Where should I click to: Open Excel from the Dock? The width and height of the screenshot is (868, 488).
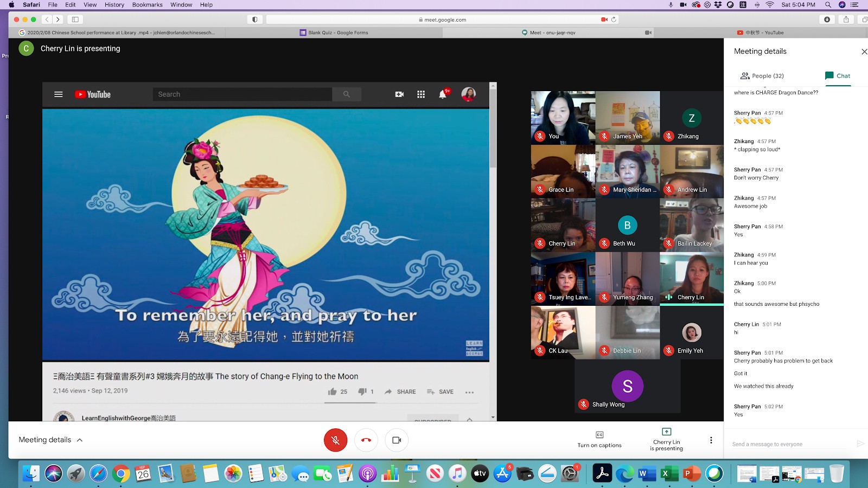[x=669, y=473]
